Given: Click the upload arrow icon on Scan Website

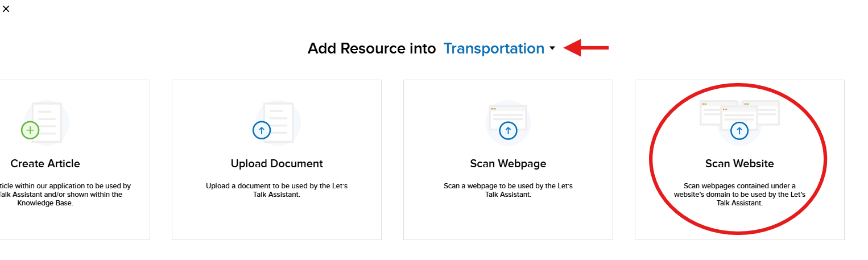Looking at the screenshot, I should click(739, 130).
